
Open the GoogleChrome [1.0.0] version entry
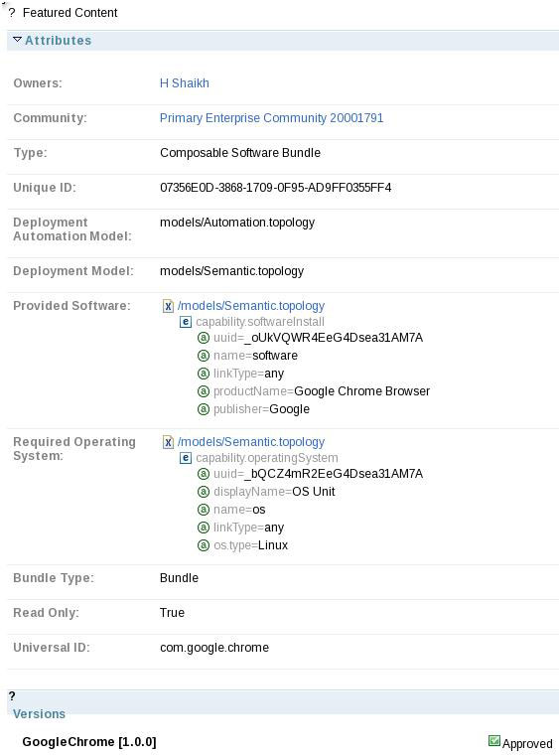89,741
